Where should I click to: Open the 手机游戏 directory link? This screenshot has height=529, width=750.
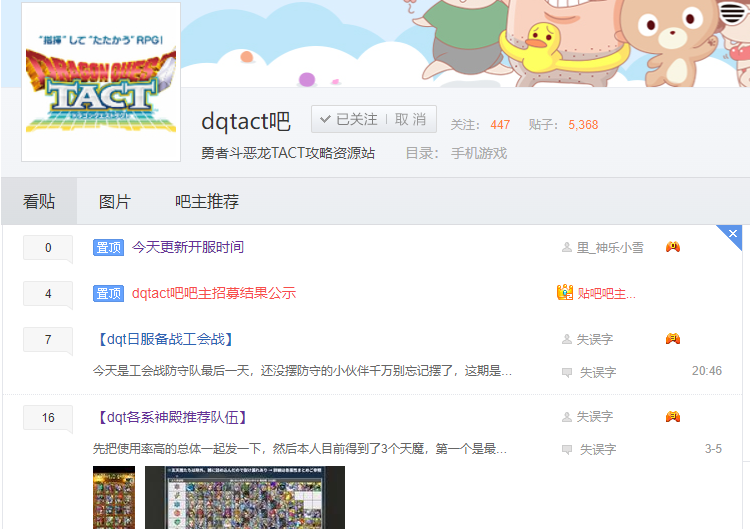(479, 153)
